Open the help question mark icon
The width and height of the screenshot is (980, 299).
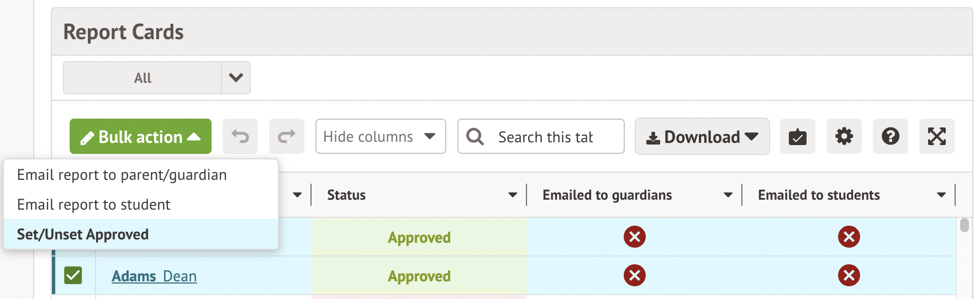click(890, 136)
